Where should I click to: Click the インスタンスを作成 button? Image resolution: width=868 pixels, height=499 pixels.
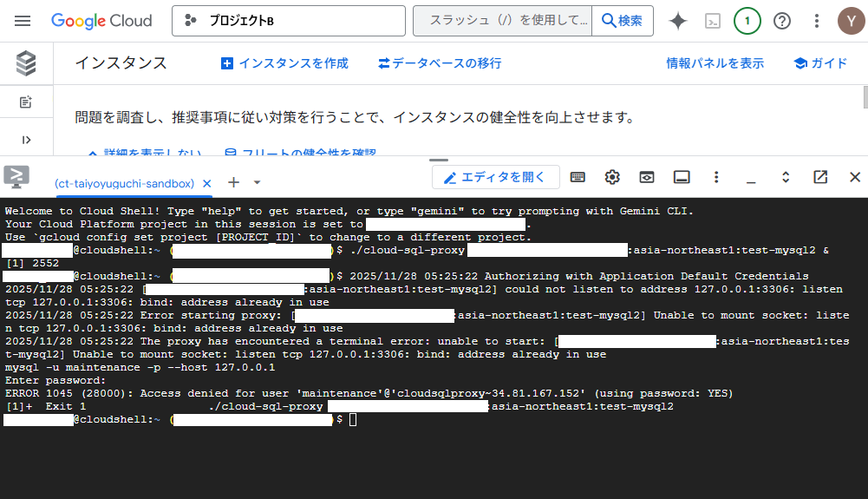284,63
